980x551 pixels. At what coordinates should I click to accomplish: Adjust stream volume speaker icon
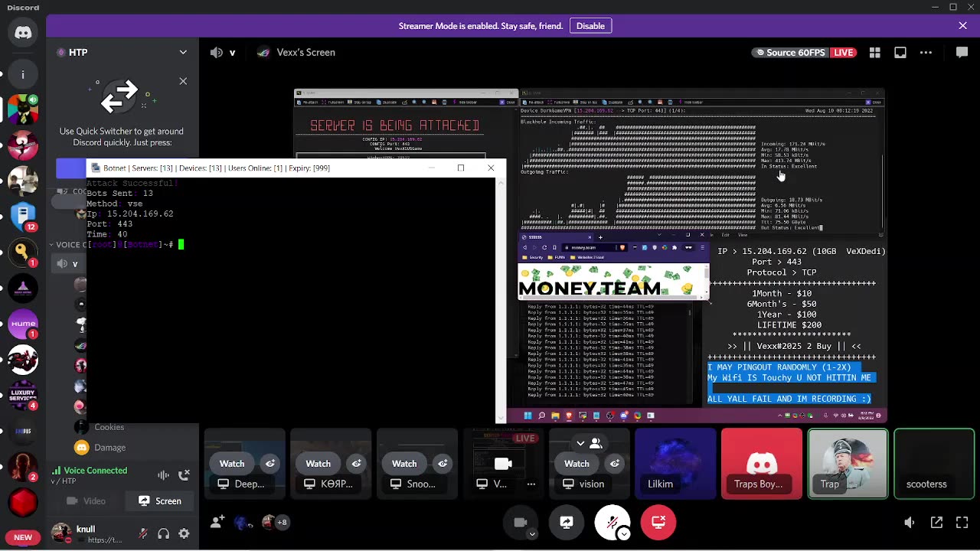910,522
